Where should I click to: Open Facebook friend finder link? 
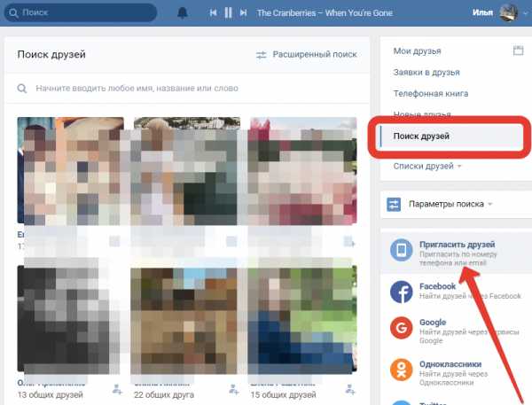tap(437, 286)
